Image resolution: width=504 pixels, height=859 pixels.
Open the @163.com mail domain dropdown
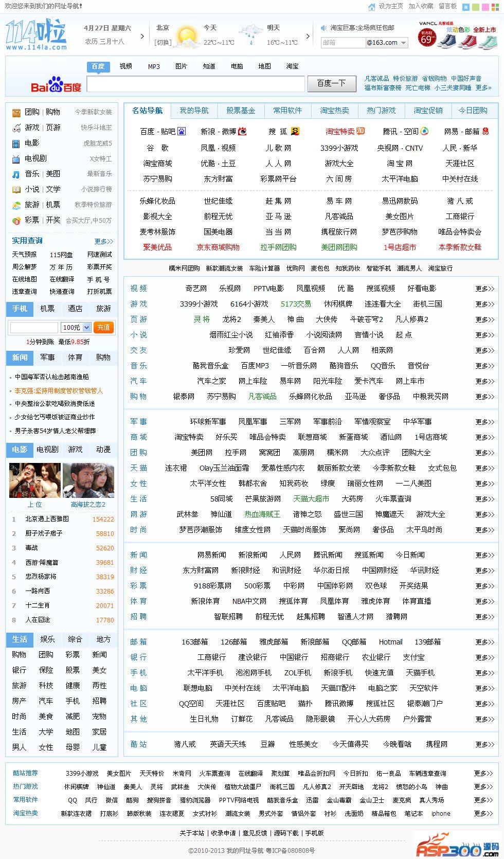pyautogui.click(x=387, y=43)
